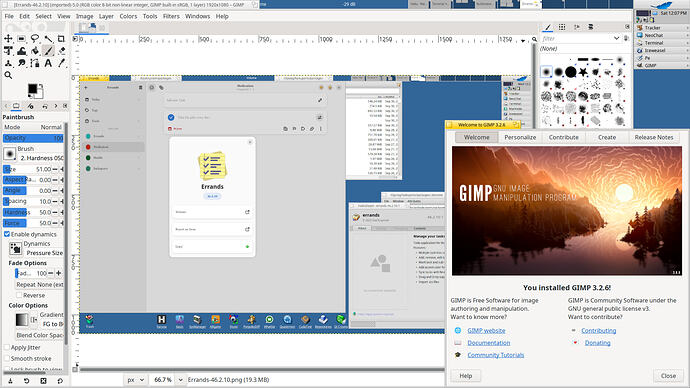
Task: Restore tool preset icon at dock bottom
Action: pos(26,381)
